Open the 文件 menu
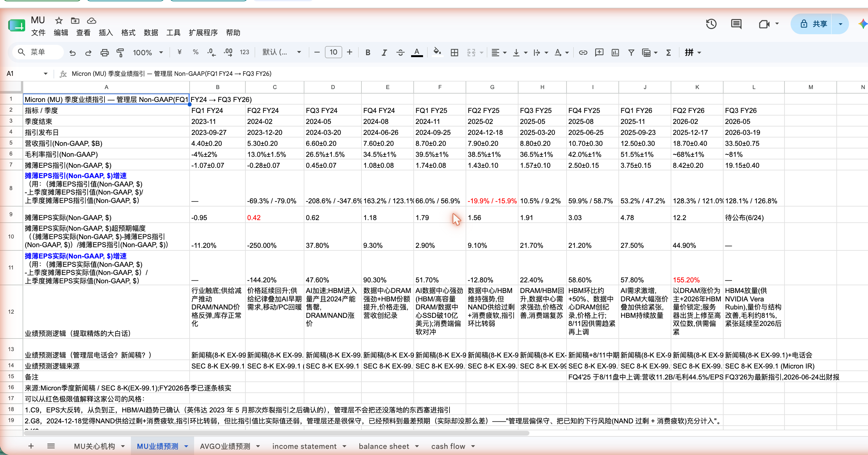 38,33
